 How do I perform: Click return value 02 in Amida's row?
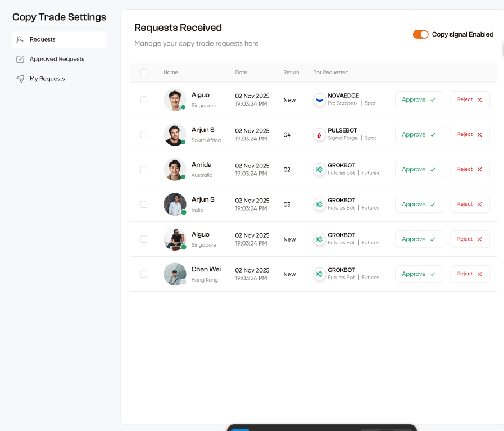[x=287, y=170]
